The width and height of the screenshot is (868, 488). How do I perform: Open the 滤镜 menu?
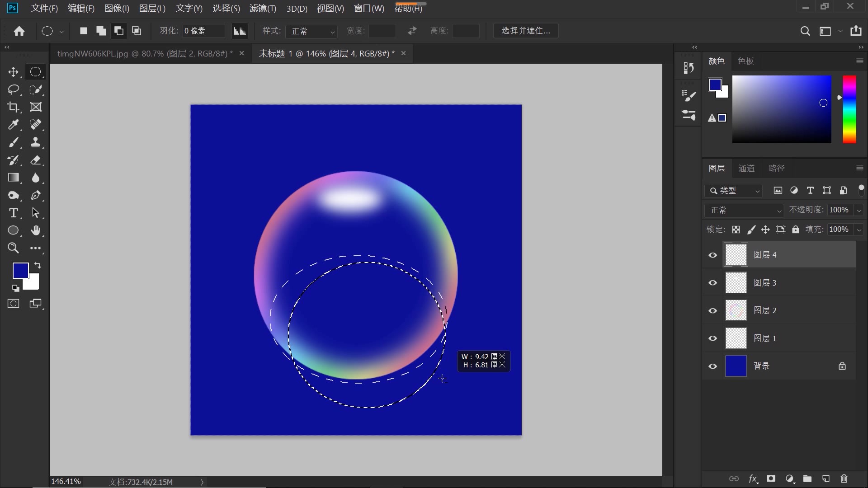pos(262,8)
